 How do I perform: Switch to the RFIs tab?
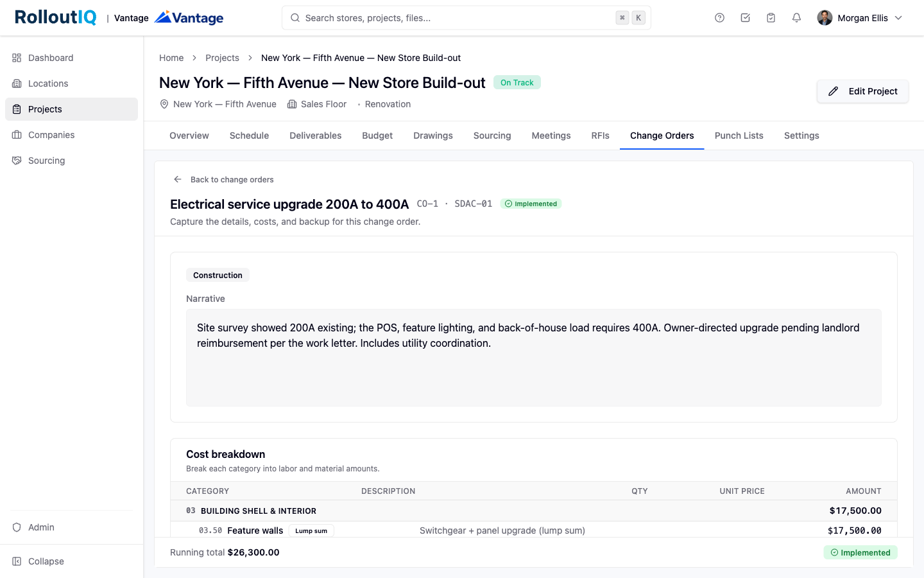point(600,136)
